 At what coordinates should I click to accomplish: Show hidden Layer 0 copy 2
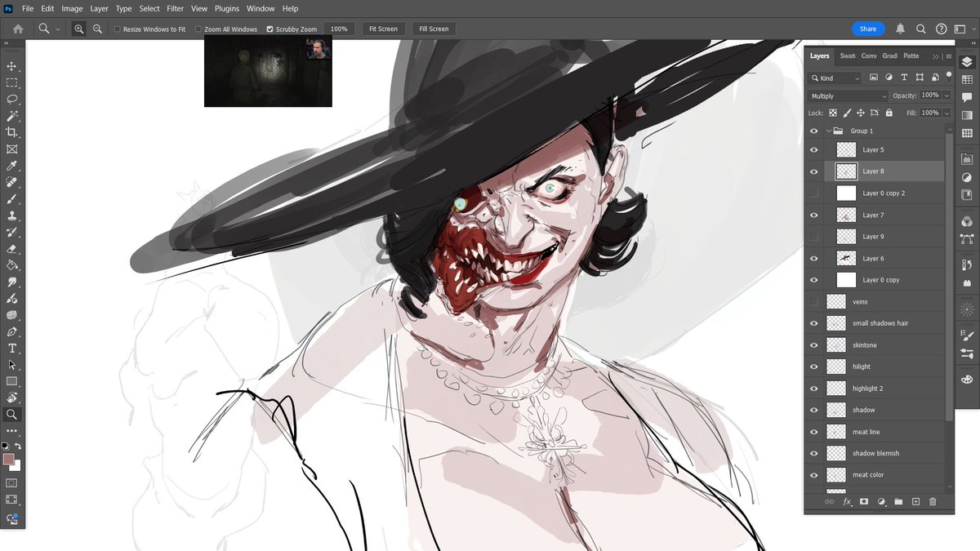[x=813, y=193]
